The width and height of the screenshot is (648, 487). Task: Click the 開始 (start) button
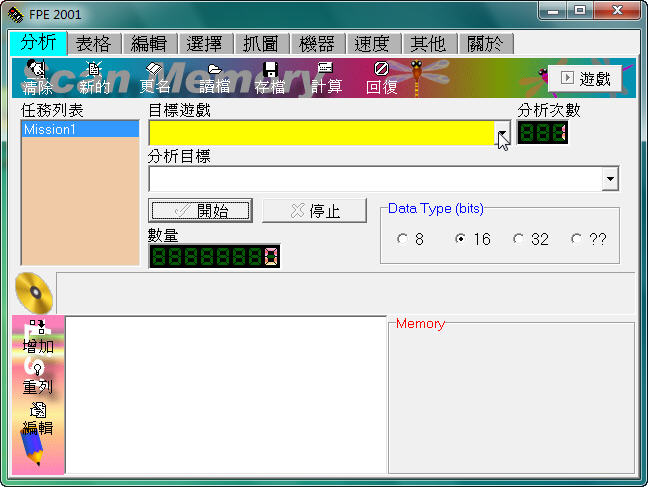pyautogui.click(x=200, y=211)
